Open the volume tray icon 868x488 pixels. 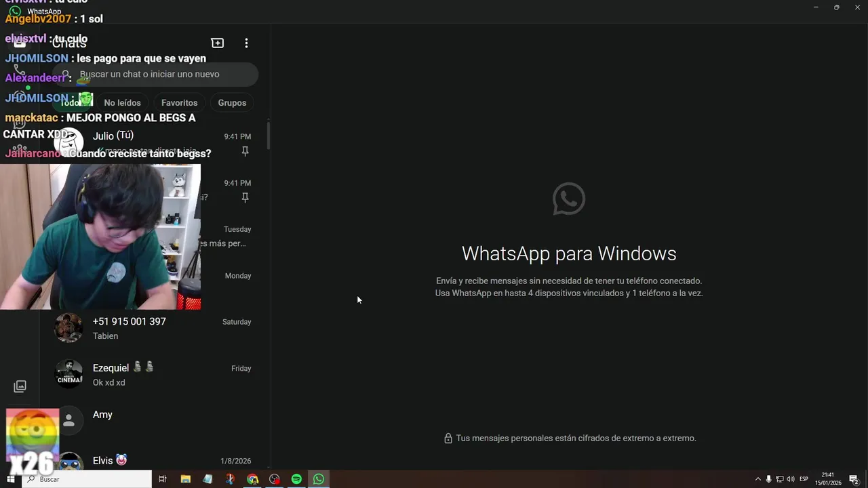click(x=791, y=479)
